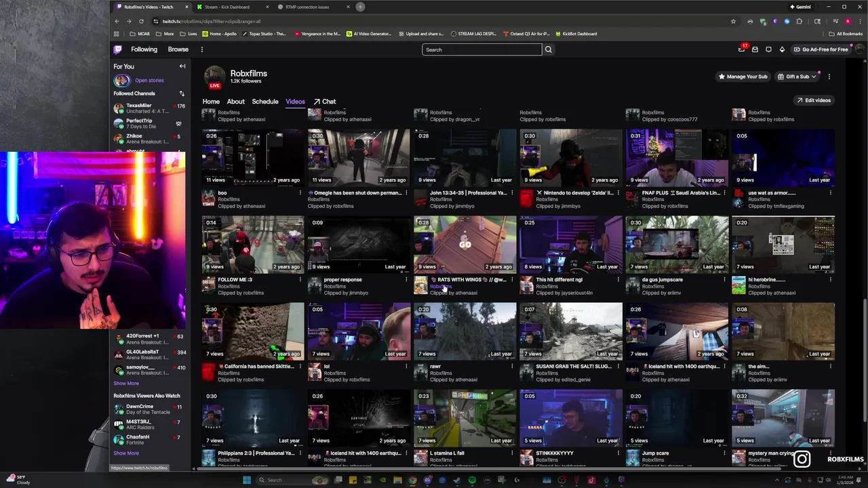This screenshot has height=488, width=868.
Task: Open options menu for clip 'da gus jumpscare'
Action: coord(724,280)
